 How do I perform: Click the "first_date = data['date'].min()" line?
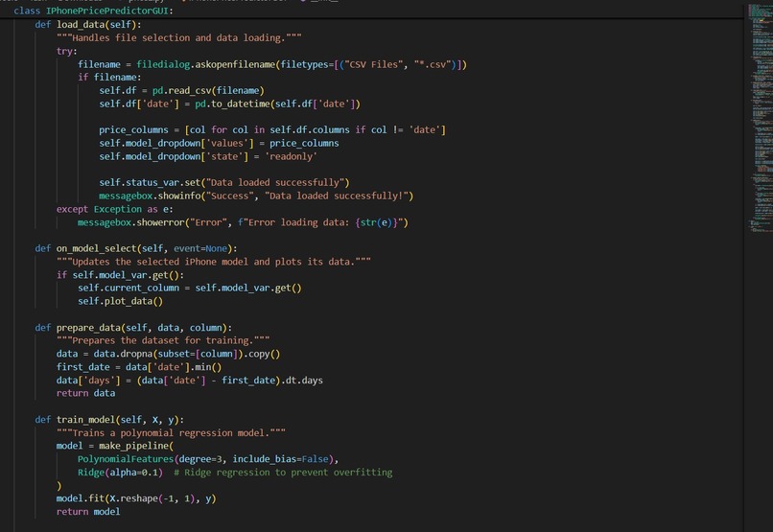[138, 367]
